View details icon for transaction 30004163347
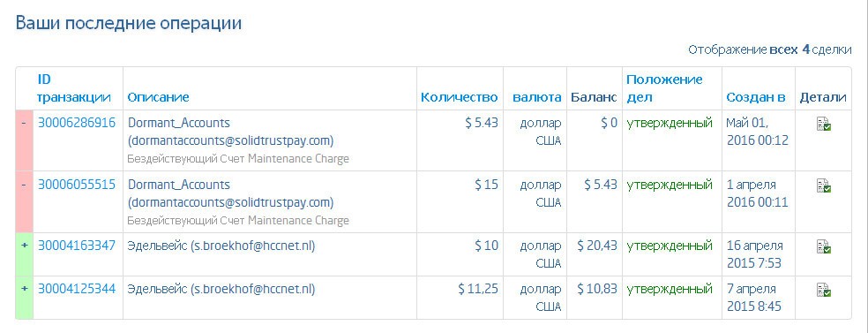This screenshot has height=333, width=868. point(823,247)
